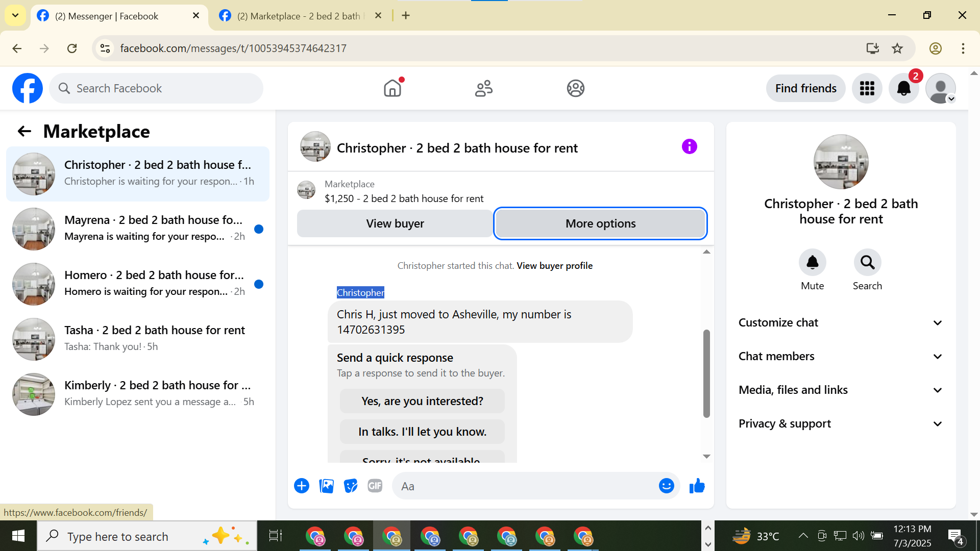
Task: Open the notifications bell icon
Action: click(903, 88)
